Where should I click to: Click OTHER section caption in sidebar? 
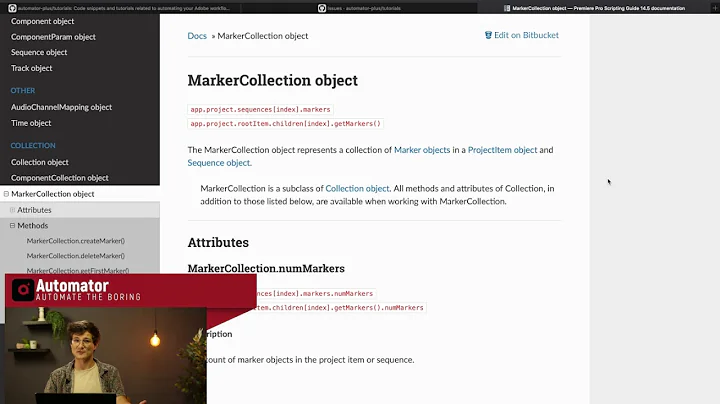[23, 90]
